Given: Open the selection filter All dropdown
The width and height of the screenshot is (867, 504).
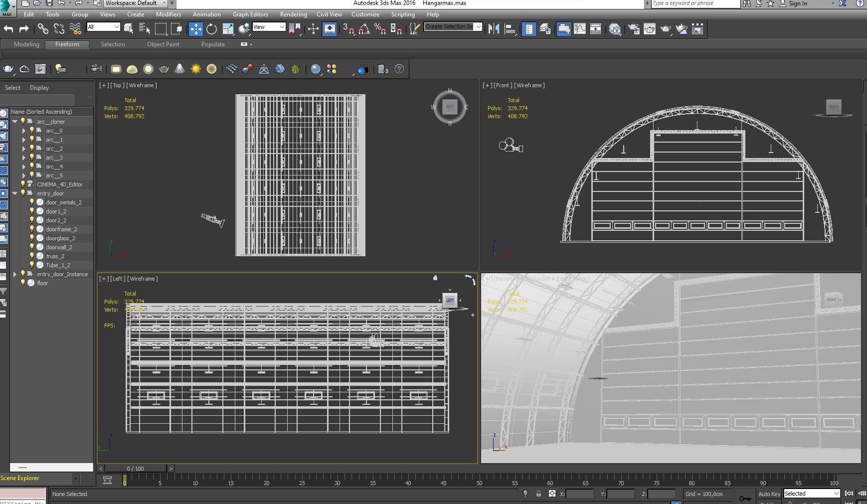Looking at the screenshot, I should pyautogui.click(x=103, y=27).
